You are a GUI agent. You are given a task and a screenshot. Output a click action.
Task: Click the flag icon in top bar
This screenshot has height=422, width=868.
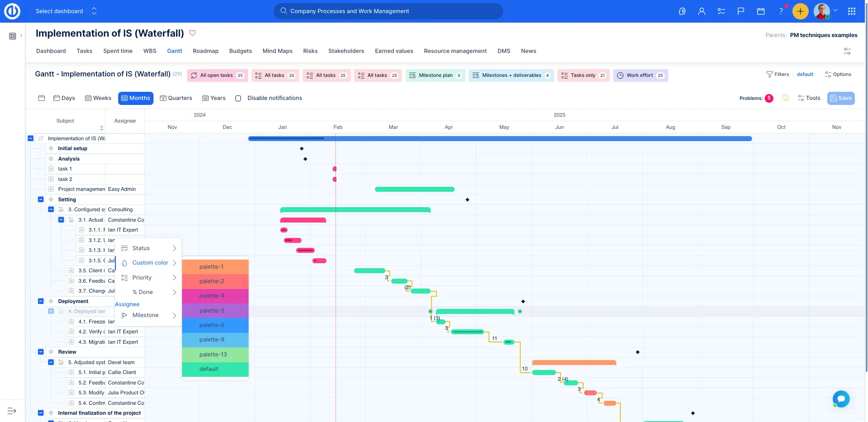741,11
